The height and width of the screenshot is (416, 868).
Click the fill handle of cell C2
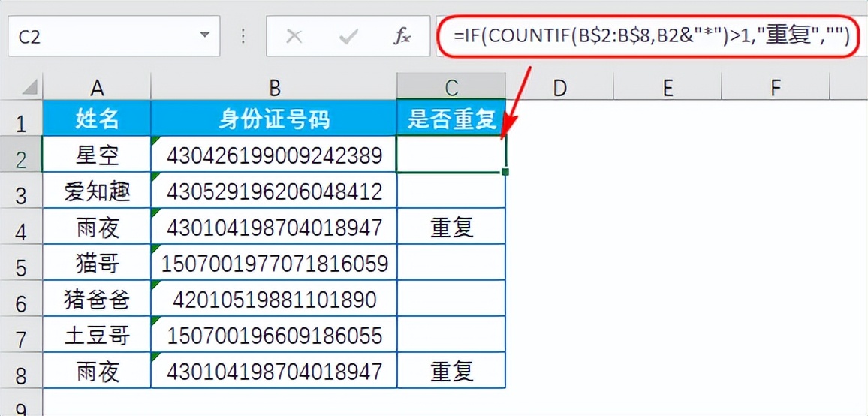point(505,172)
